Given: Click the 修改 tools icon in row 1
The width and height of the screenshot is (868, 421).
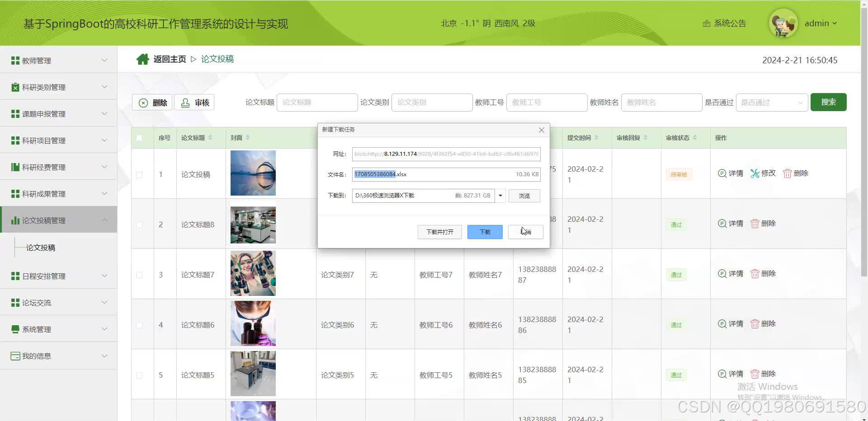Looking at the screenshot, I should tap(755, 173).
